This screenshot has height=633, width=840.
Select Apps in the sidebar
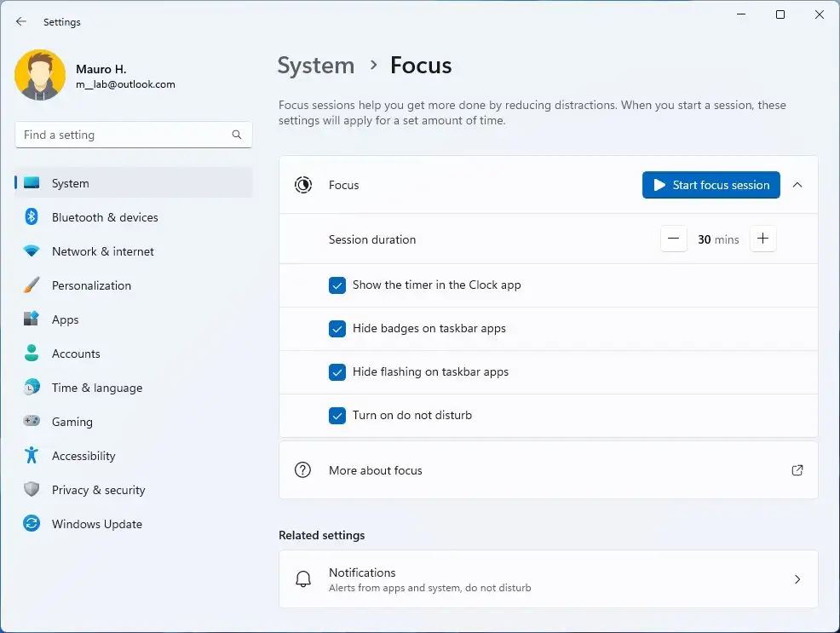[65, 319]
